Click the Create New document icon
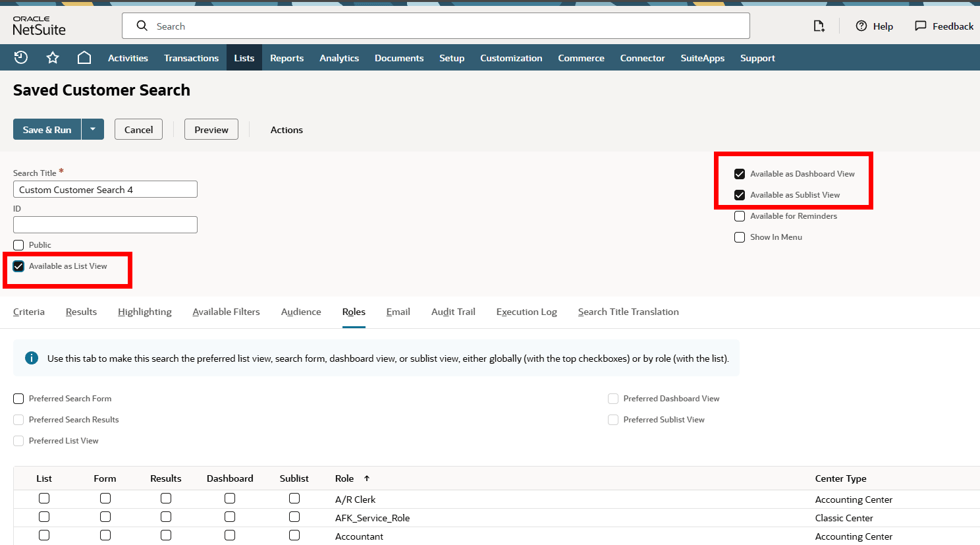The width and height of the screenshot is (980, 545). (819, 26)
